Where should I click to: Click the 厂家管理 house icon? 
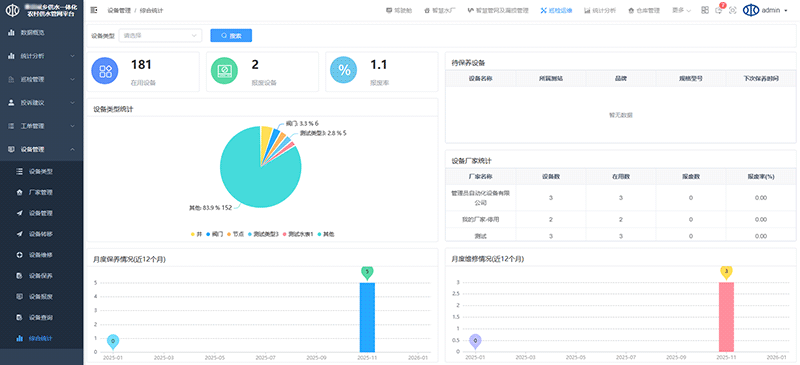[19, 192]
